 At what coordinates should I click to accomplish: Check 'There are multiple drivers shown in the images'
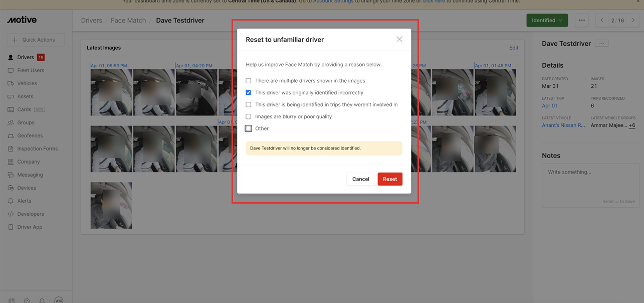[248, 81]
